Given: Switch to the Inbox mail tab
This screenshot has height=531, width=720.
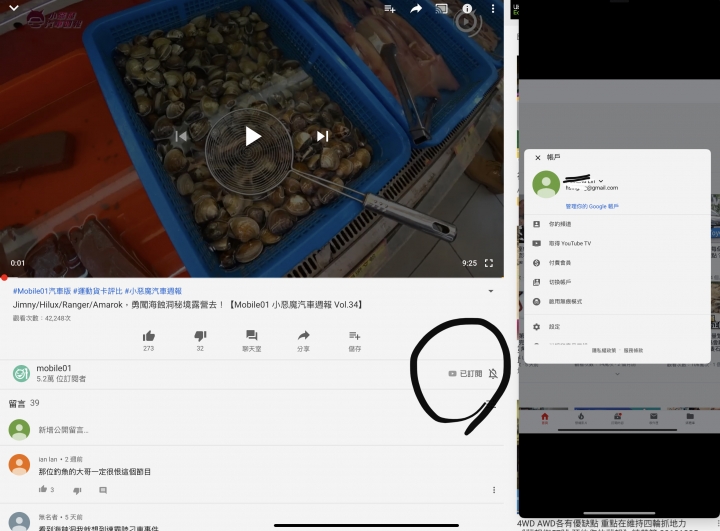Looking at the screenshot, I should point(653,418).
